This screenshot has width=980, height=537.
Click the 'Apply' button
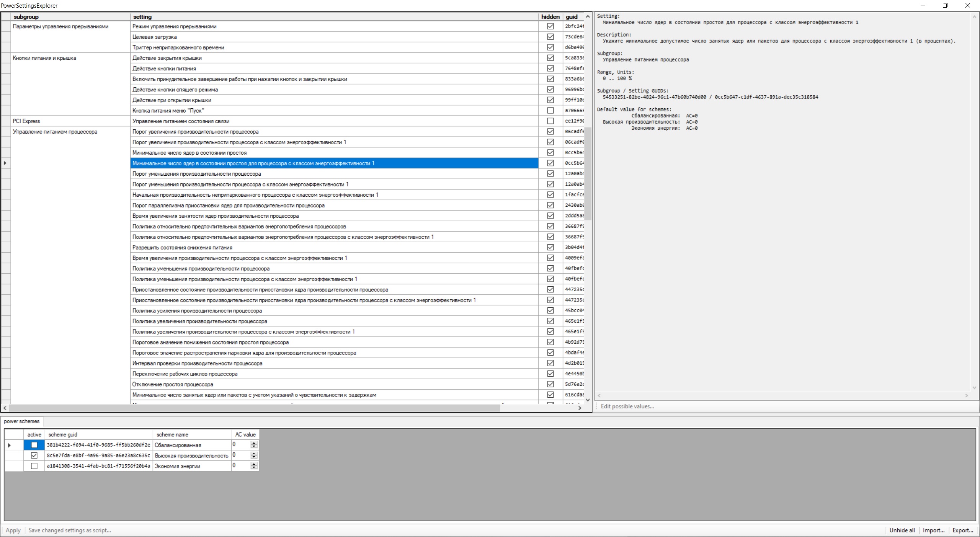click(13, 530)
